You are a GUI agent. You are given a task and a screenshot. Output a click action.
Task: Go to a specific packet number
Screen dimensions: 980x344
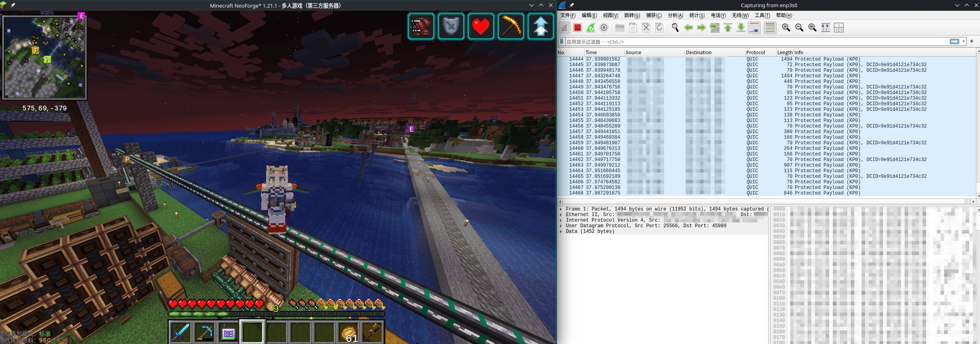[x=715, y=28]
